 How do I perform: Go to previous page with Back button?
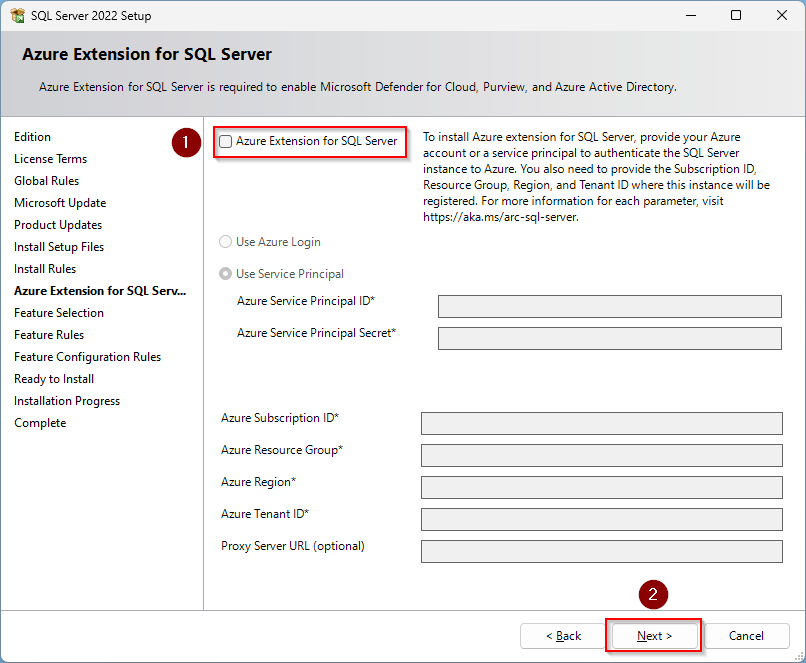pos(563,636)
